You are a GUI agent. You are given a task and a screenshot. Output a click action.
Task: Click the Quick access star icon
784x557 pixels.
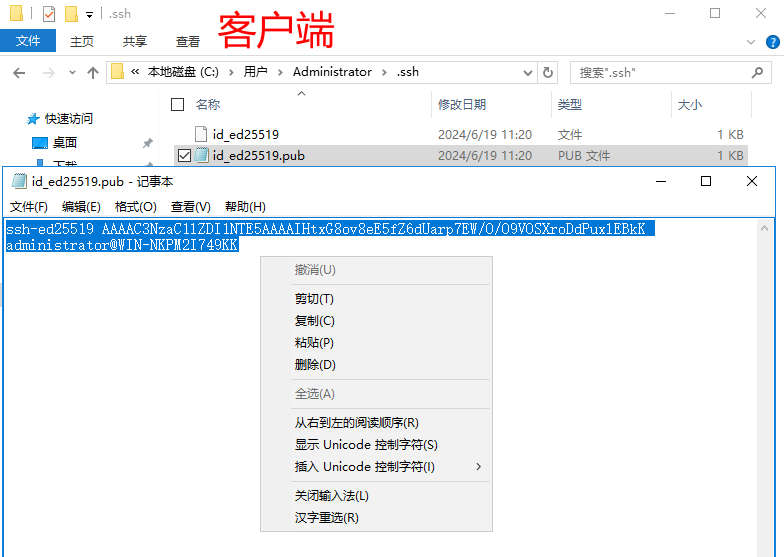click(x=33, y=119)
